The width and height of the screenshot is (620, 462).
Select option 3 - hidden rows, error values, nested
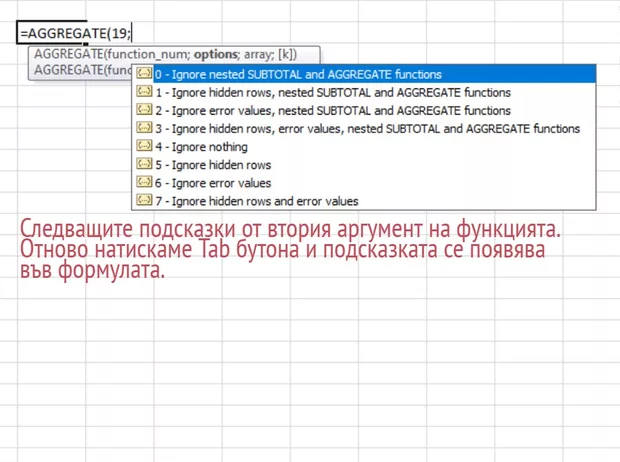(x=364, y=129)
